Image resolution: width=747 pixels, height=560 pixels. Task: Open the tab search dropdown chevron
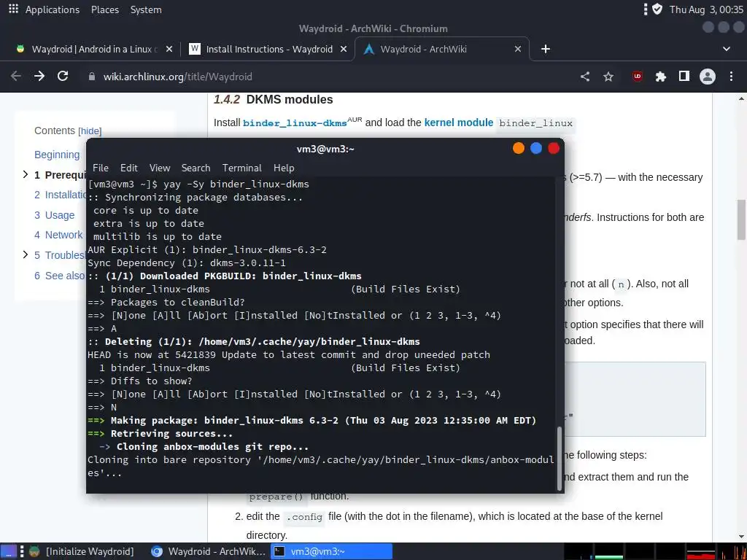[x=727, y=49]
